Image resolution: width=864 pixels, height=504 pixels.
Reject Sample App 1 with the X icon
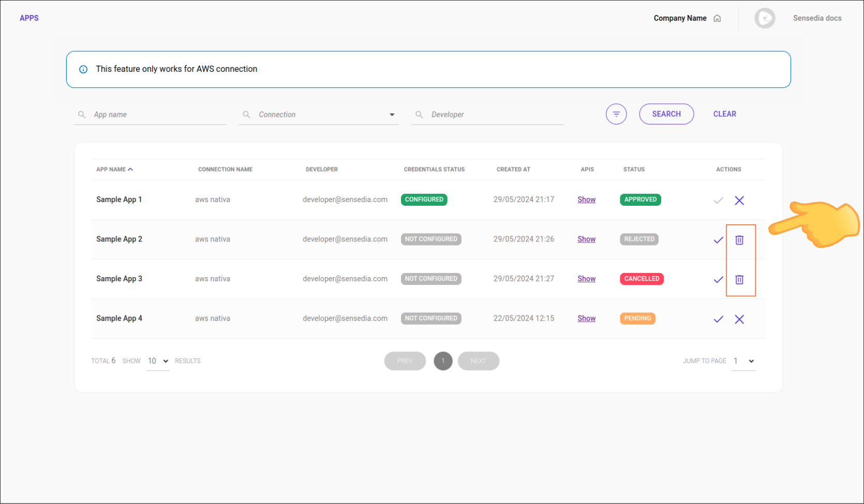(x=739, y=200)
